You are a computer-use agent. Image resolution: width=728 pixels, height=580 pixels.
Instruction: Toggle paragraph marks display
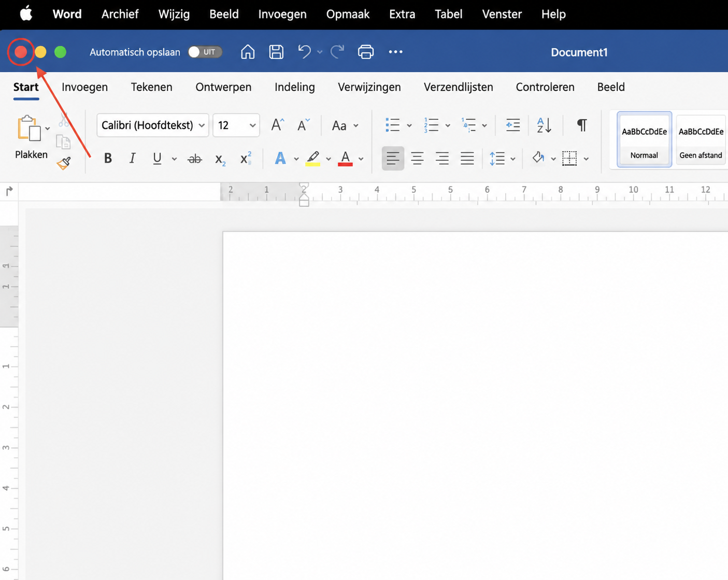582,125
